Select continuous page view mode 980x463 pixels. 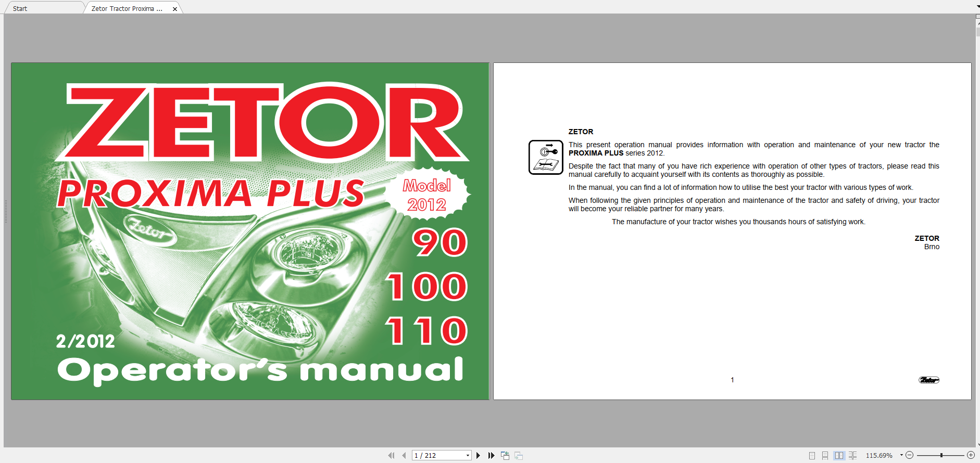click(x=825, y=455)
